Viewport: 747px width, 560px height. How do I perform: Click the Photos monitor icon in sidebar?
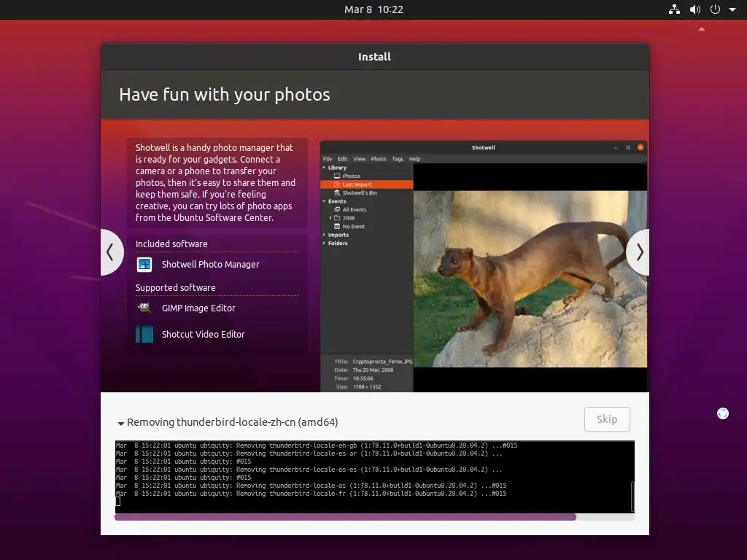pos(337,176)
